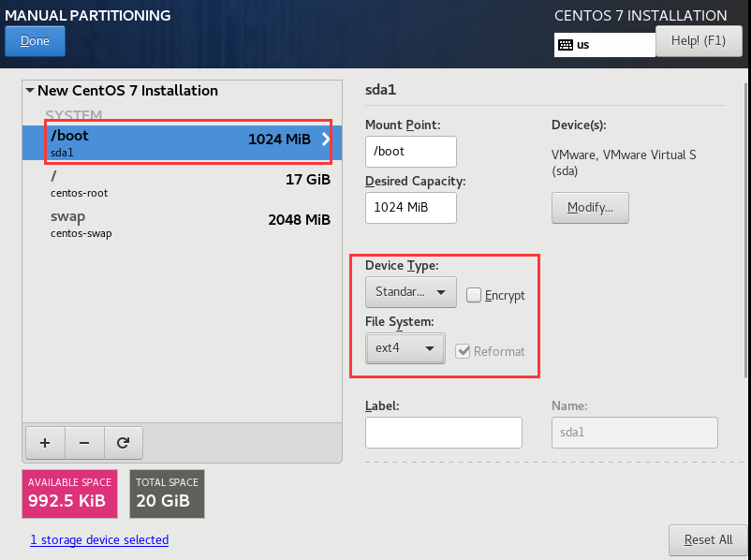The height and width of the screenshot is (560, 751).
Task: Click the 17 GiB size value
Action: point(308,180)
